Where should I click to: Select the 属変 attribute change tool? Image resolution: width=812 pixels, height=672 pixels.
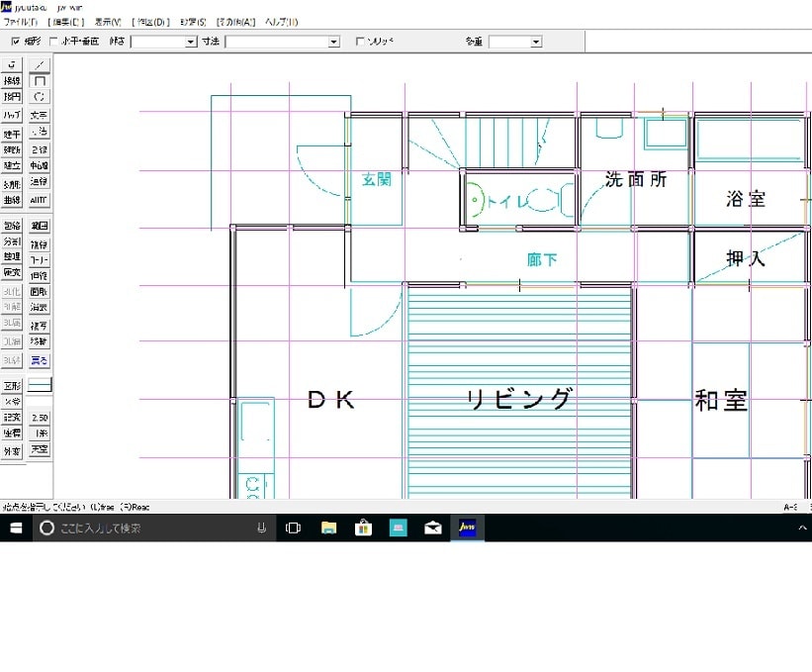click(x=12, y=272)
